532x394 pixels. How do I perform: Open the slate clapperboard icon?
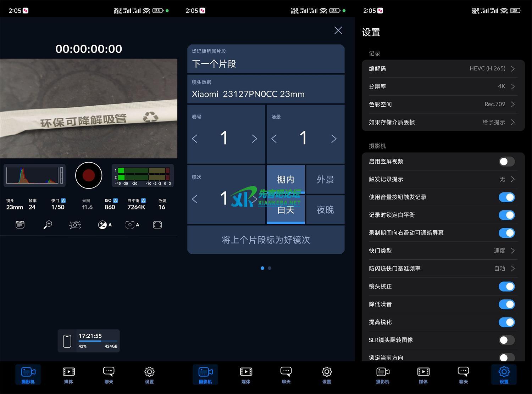tap(20, 225)
